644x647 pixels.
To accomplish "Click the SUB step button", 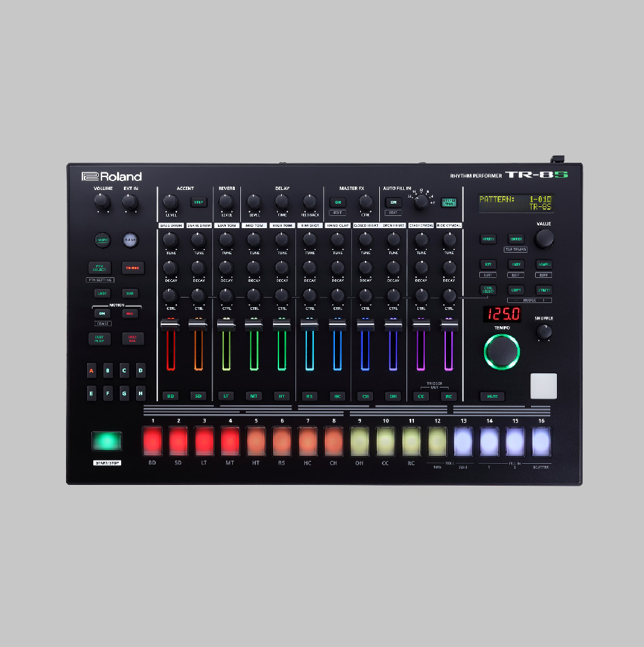I will [x=130, y=294].
